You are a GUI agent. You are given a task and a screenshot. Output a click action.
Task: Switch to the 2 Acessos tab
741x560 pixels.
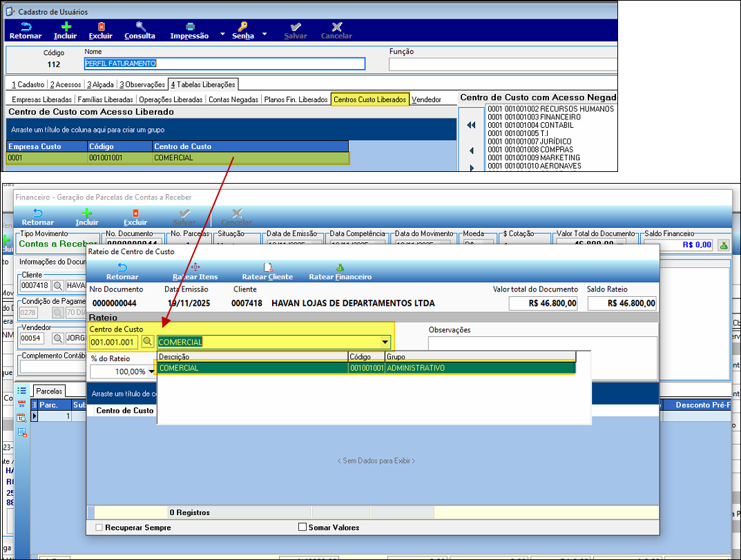pyautogui.click(x=66, y=85)
